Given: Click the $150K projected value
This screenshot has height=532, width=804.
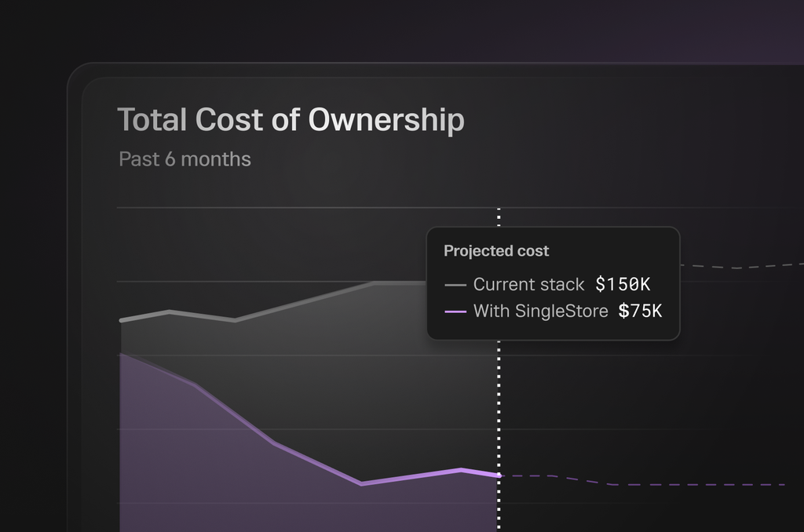Looking at the screenshot, I should click(x=623, y=284).
